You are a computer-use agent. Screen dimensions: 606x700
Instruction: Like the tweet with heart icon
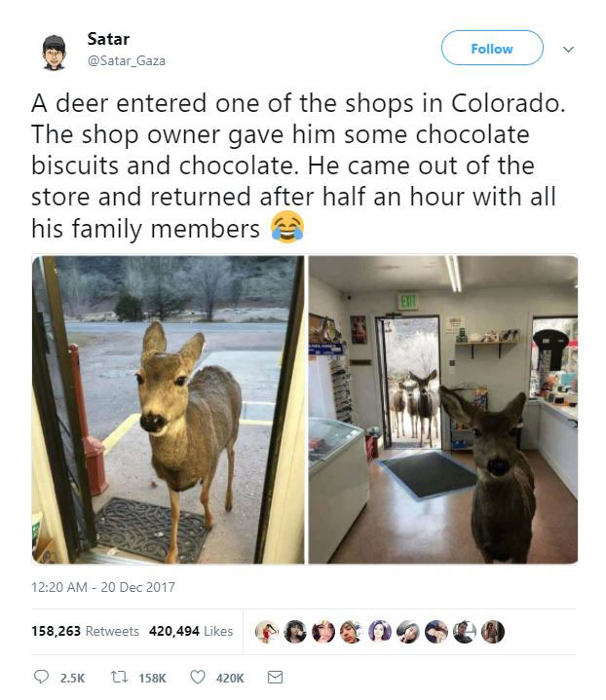[198, 678]
